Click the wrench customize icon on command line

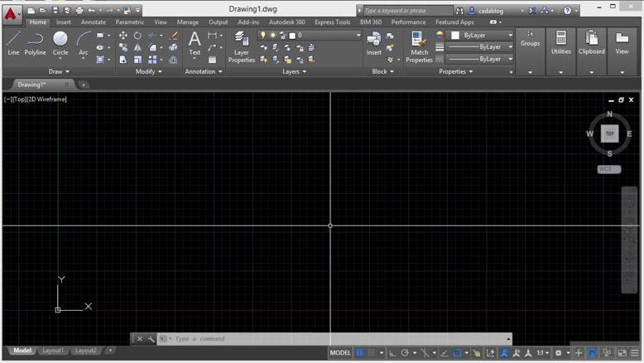[x=151, y=339]
